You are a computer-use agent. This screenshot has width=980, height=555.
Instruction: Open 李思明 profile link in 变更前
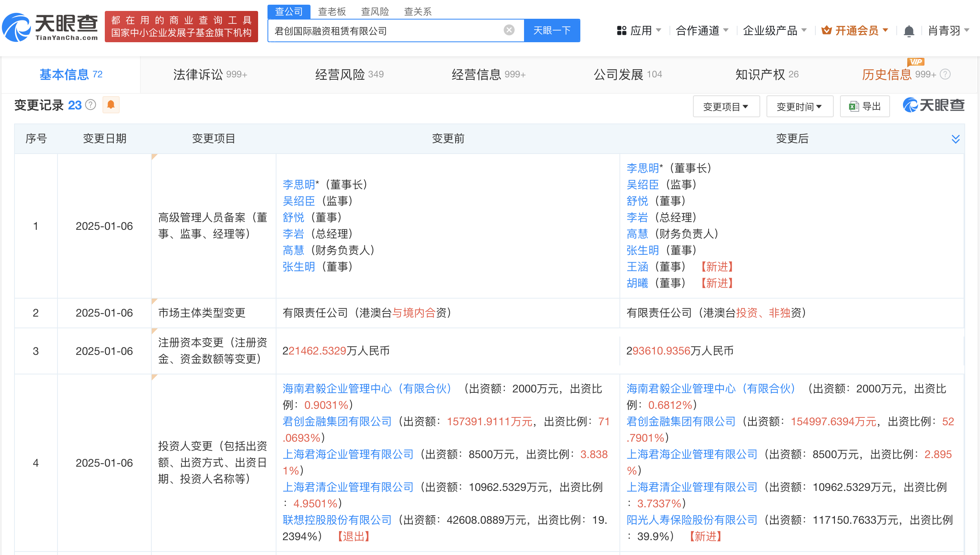click(299, 184)
